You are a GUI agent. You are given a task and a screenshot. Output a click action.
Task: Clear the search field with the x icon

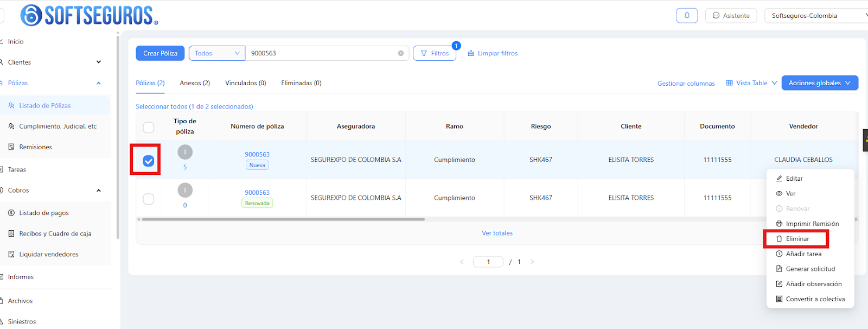pyautogui.click(x=401, y=53)
